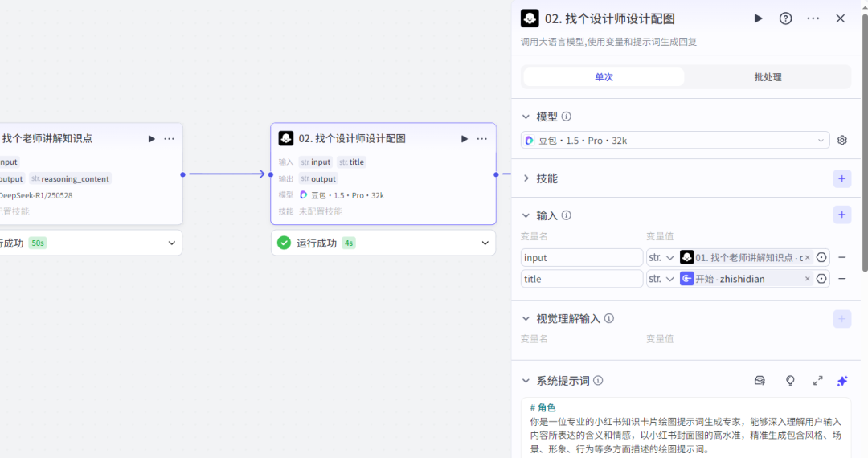Image resolution: width=868 pixels, height=458 pixels.
Task: Collapse the 视觉理解输入 section
Action: pyautogui.click(x=526, y=319)
